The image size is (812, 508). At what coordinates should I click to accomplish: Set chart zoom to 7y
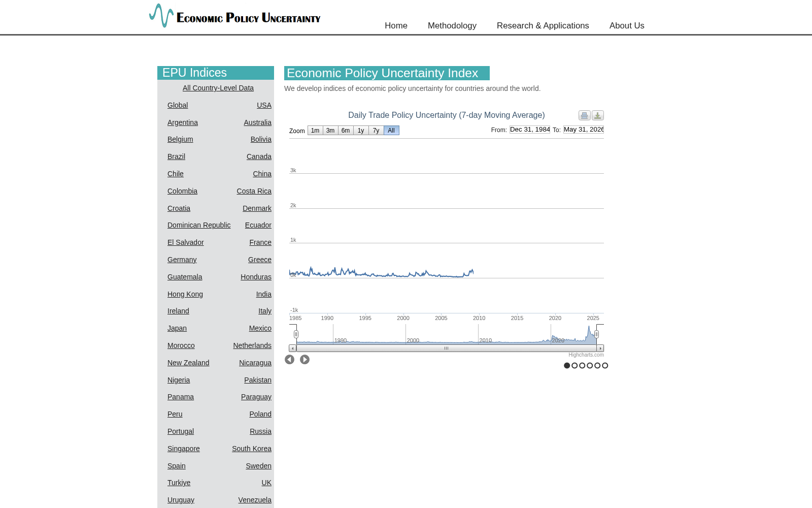[x=376, y=131]
